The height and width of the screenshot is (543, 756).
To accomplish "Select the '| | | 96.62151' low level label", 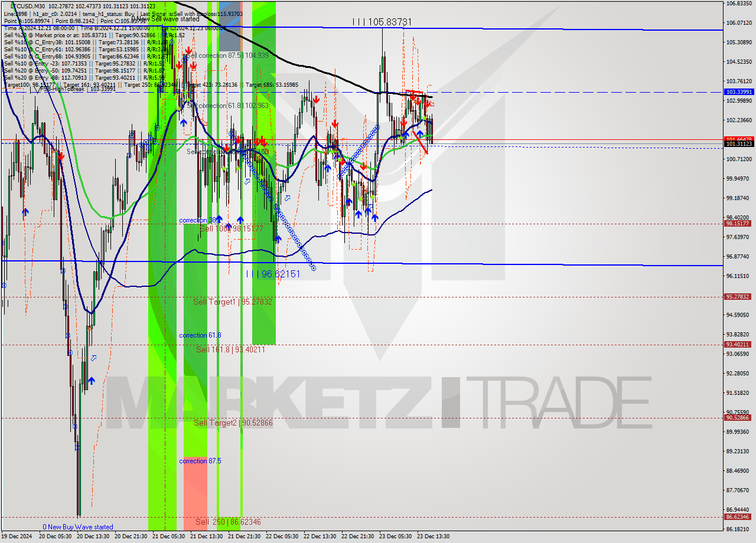I will [273, 274].
